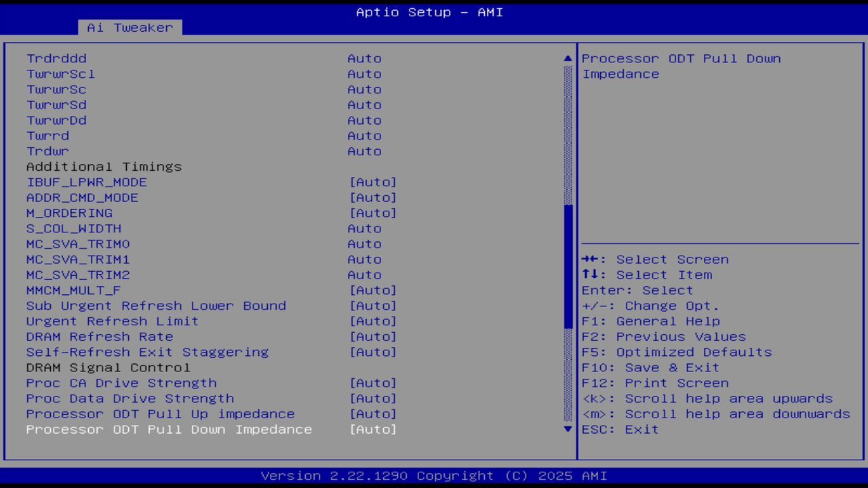
Task: Open Self-Refresh Exit Staggering [Auto] value
Action: click(x=373, y=352)
